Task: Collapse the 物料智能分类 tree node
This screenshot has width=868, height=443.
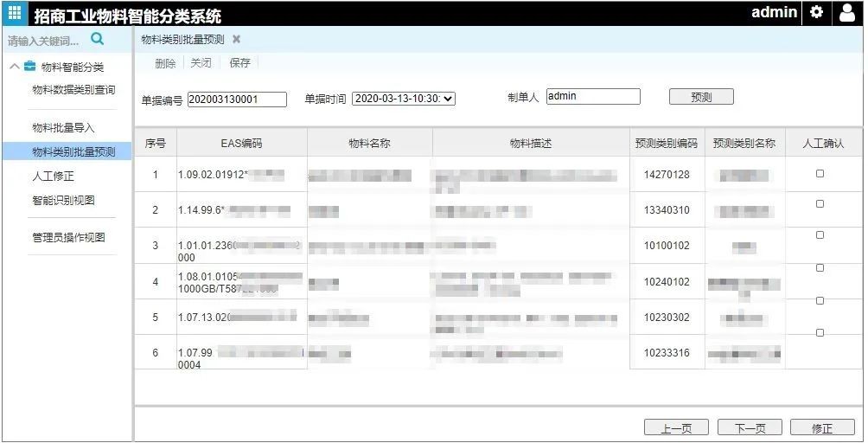Action: click(15, 67)
